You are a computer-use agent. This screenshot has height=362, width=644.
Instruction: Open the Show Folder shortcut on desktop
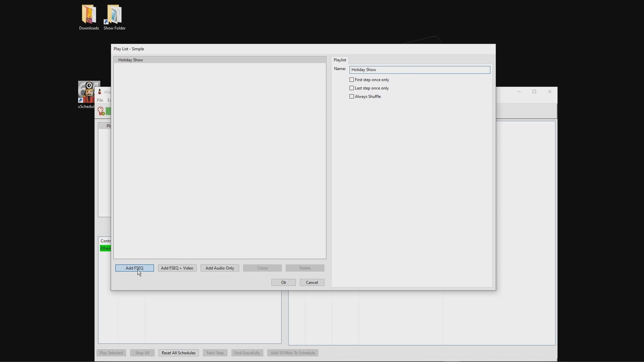(x=114, y=17)
